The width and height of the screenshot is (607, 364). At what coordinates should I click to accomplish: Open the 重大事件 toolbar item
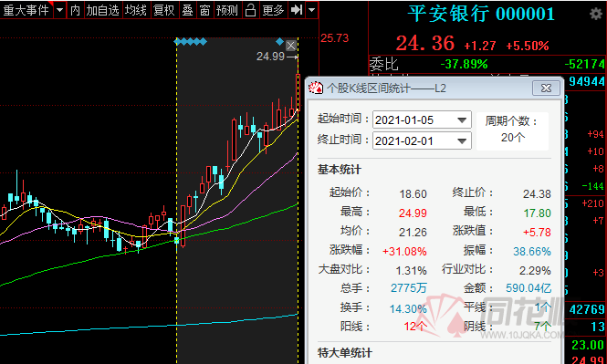tap(26, 10)
